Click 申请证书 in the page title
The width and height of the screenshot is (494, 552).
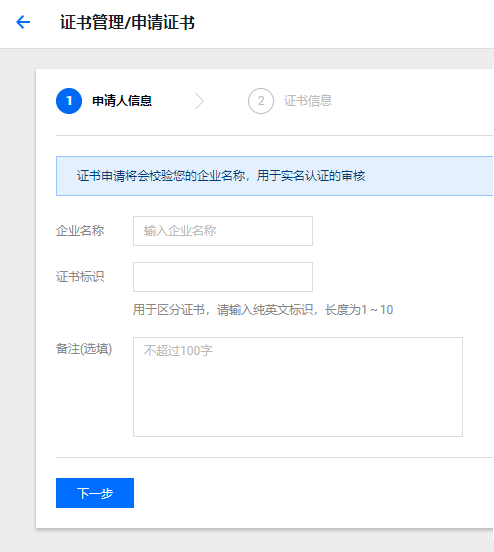pyautogui.click(x=163, y=23)
